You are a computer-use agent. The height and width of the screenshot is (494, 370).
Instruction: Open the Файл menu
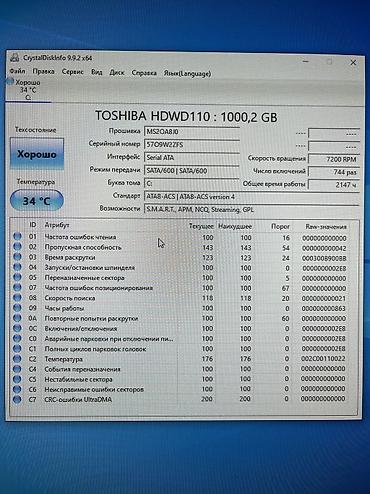[x=17, y=71]
